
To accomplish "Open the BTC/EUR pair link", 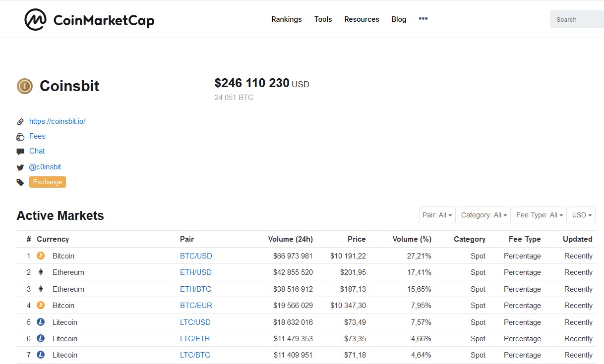I will click(196, 306).
